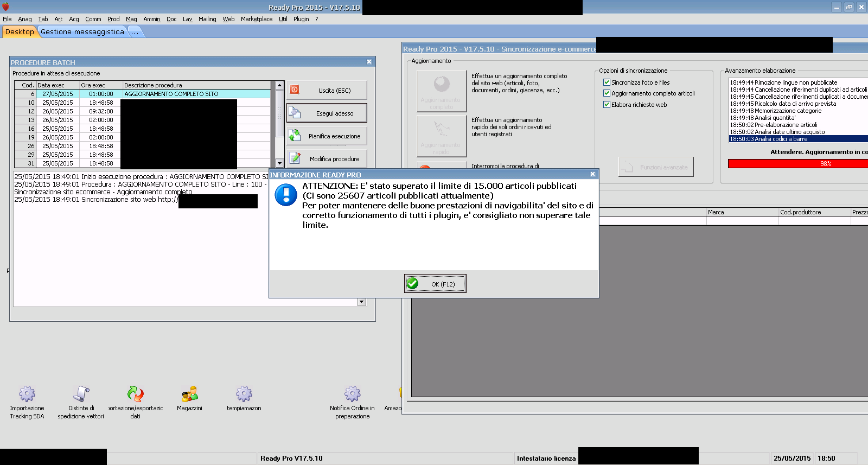This screenshot has width=868, height=465.
Task: Close the Informazione Ready Pro dialog
Action: click(592, 174)
